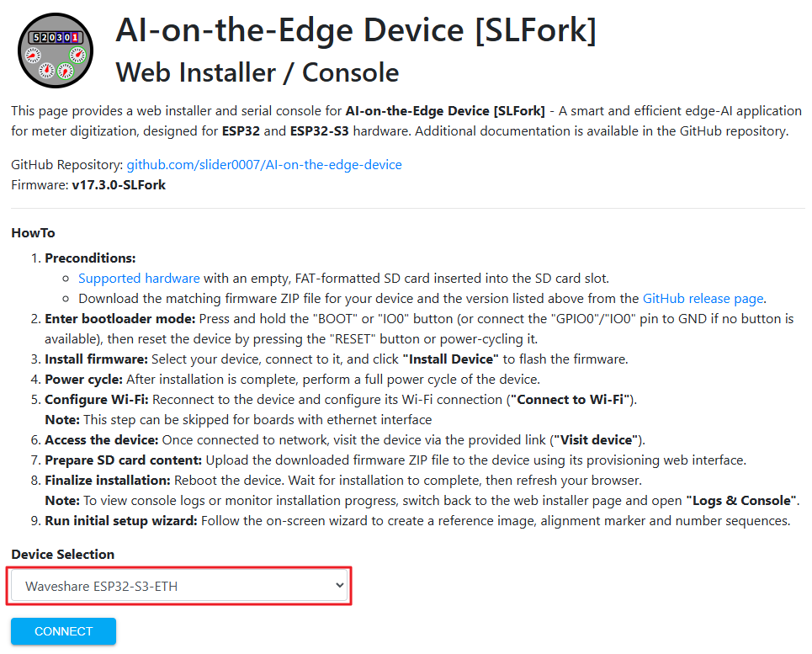The image size is (812, 654).
Task: Click the "Configure Wi-Fi:" step text
Action: (97, 399)
